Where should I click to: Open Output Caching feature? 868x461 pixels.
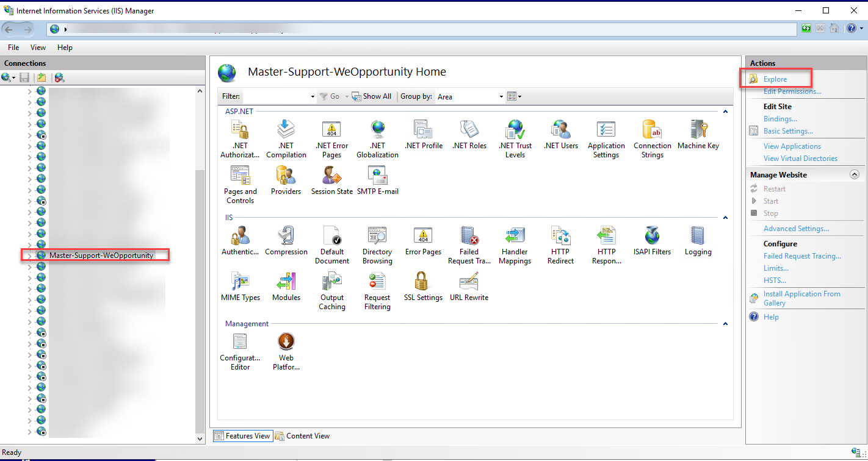coord(331,290)
